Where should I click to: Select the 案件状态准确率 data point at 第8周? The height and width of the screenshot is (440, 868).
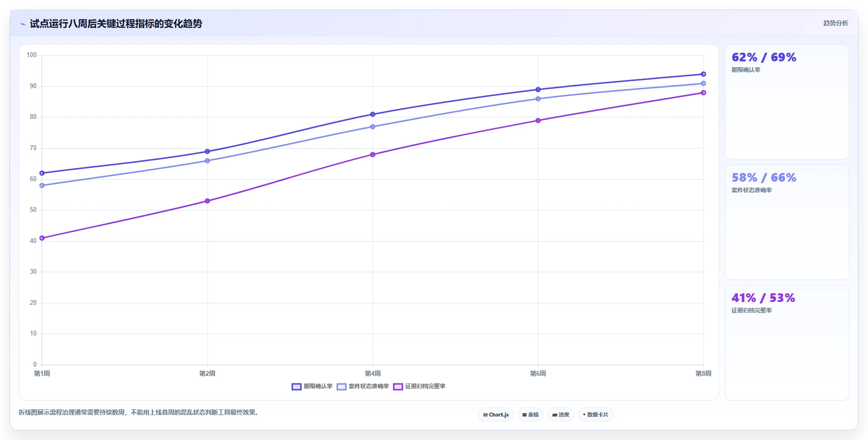tap(703, 83)
